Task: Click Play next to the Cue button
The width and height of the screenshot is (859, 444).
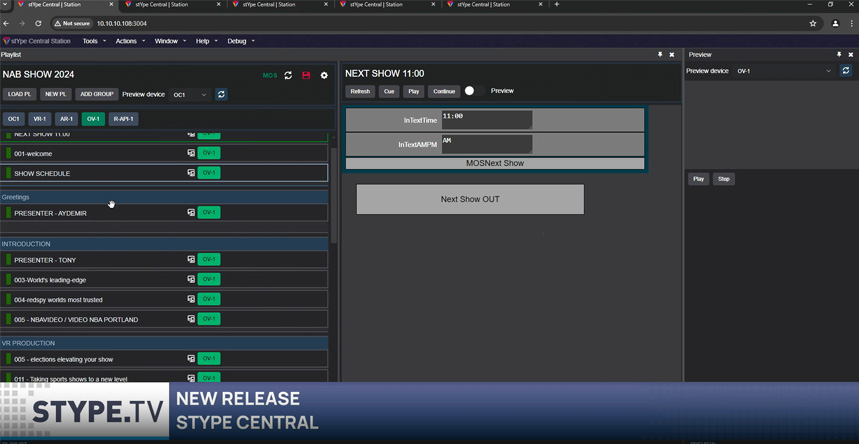Action: tap(414, 92)
